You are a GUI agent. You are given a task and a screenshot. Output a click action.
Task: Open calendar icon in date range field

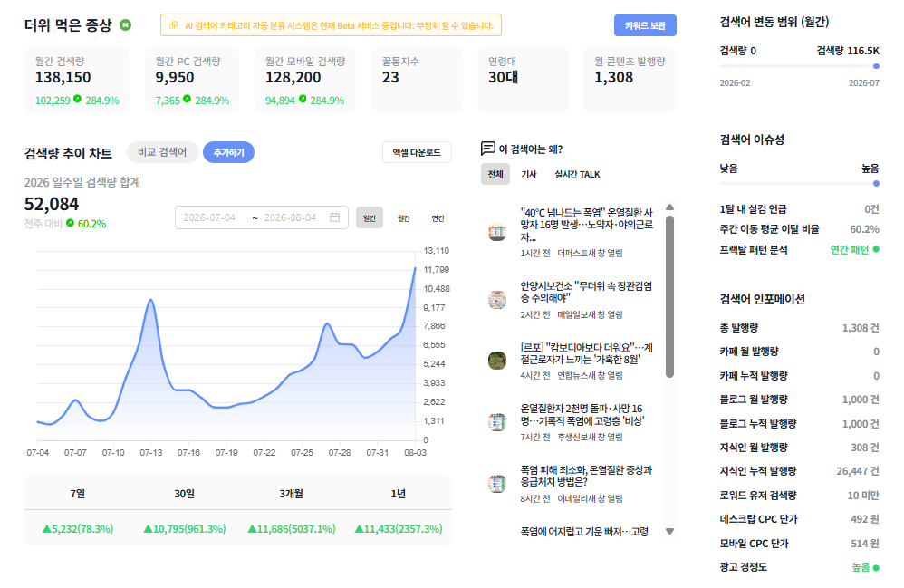(334, 217)
